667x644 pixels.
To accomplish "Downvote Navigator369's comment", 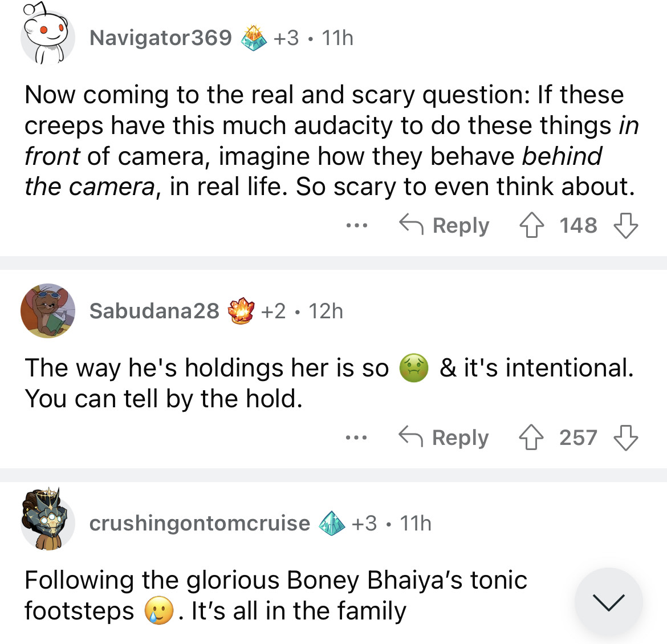I will pyautogui.click(x=625, y=225).
